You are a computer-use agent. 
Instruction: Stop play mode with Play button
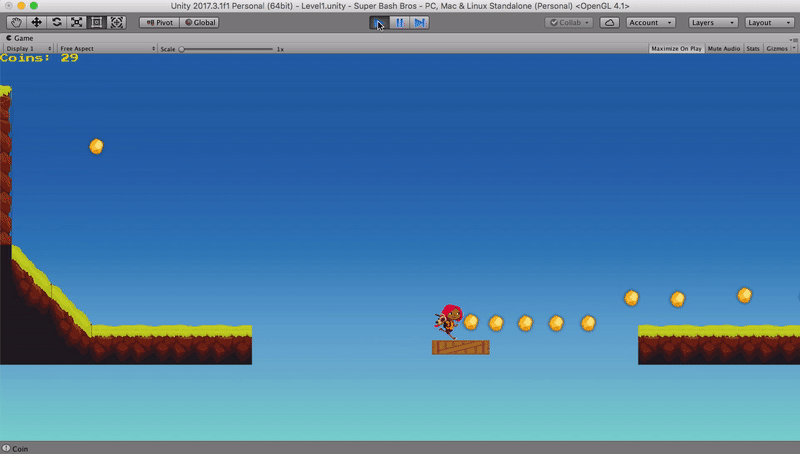(379, 22)
